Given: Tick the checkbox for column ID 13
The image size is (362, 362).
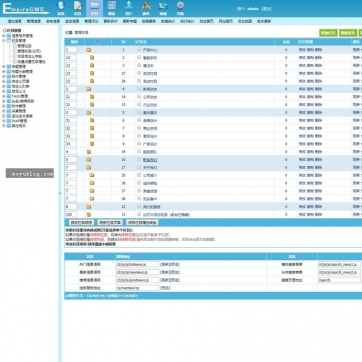Looking at the screenshot, I should click(139, 214).
